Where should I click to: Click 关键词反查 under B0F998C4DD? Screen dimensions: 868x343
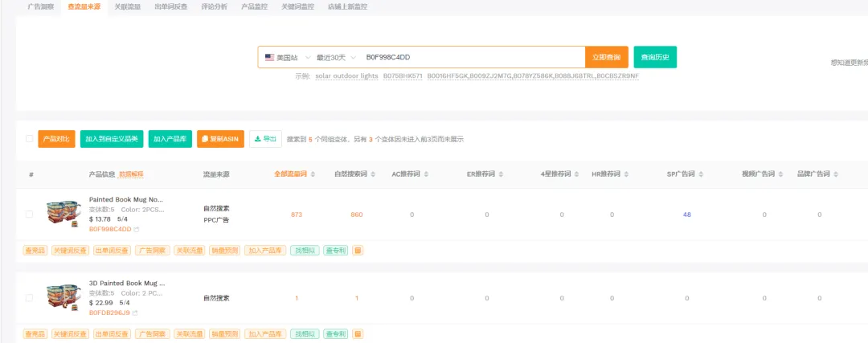pyautogui.click(x=70, y=251)
